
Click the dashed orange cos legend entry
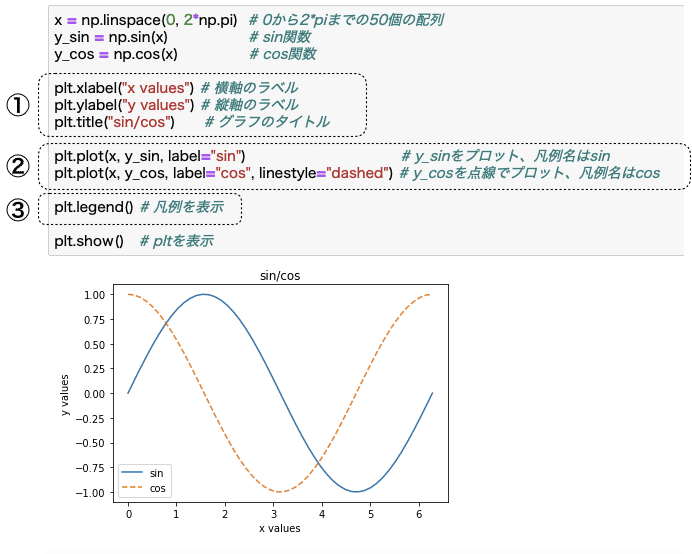133,489
